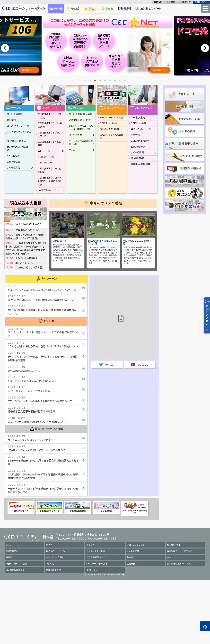
Task: Open ドコモ光タイプC link
Action: [50, 157]
